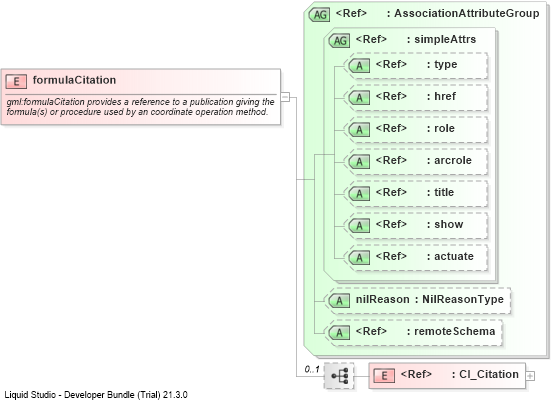Click the E icon of formulaCitation element
The image size is (553, 400).
(x=16, y=81)
